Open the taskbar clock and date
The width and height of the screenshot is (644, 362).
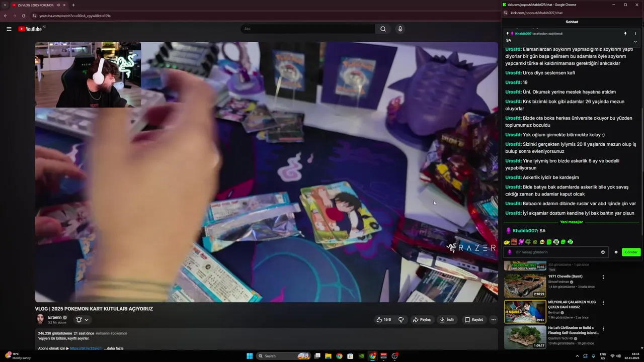[x=632, y=356]
